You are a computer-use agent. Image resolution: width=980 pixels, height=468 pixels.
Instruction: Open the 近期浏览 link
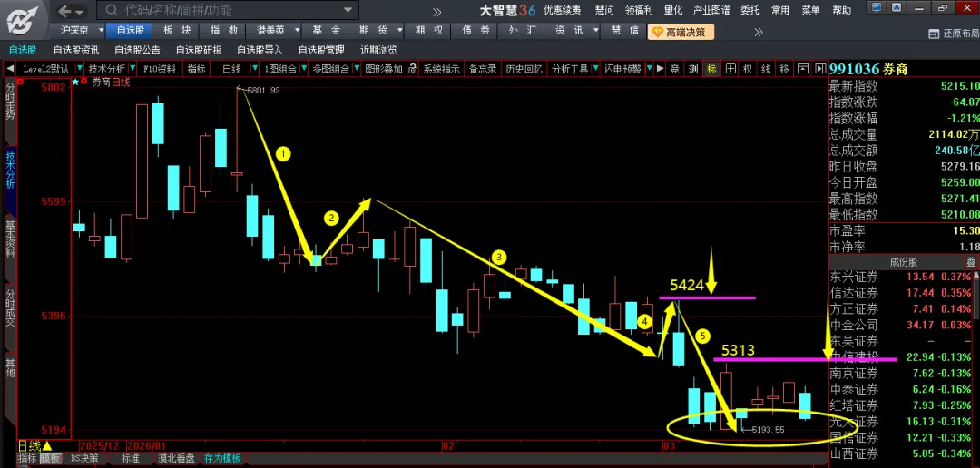(x=378, y=50)
